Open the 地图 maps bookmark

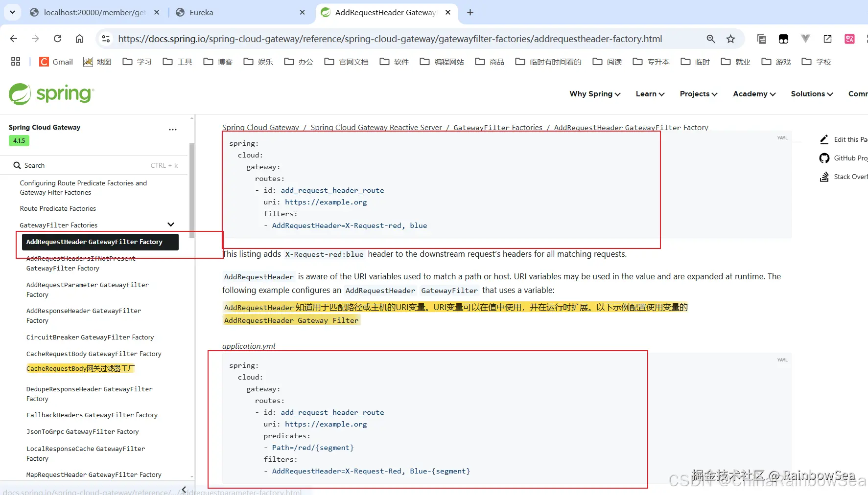pos(97,62)
